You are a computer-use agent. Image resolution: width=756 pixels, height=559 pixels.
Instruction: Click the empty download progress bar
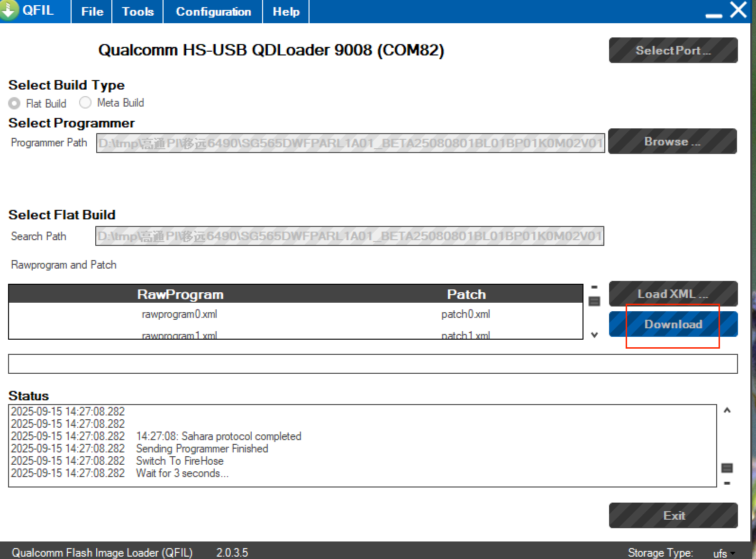click(x=373, y=364)
